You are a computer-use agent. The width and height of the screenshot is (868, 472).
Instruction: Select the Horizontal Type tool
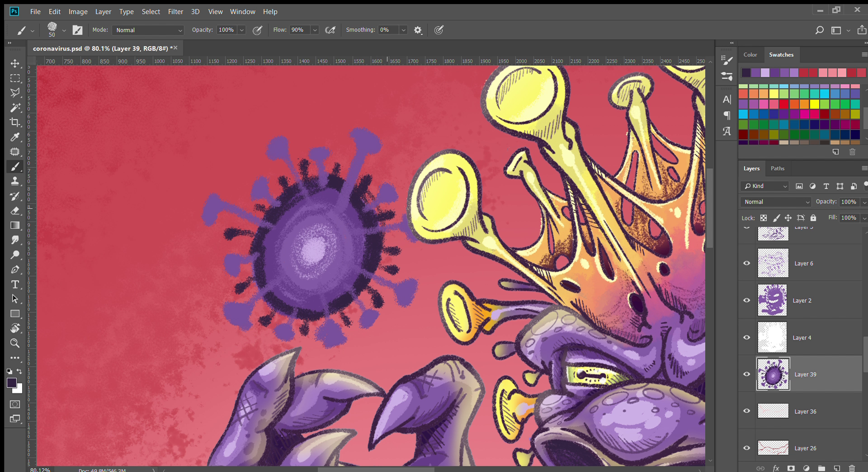pyautogui.click(x=15, y=284)
